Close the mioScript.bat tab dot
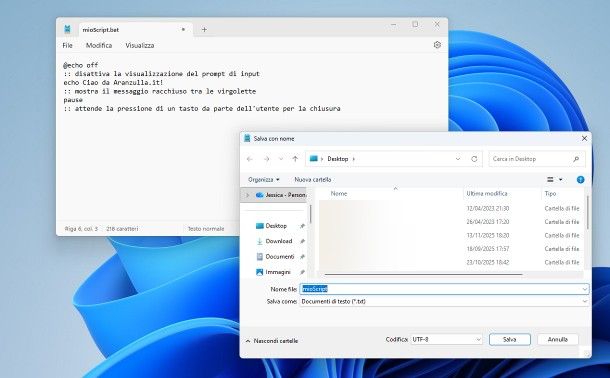Screen dimensions: 610x378 tap(183, 30)
